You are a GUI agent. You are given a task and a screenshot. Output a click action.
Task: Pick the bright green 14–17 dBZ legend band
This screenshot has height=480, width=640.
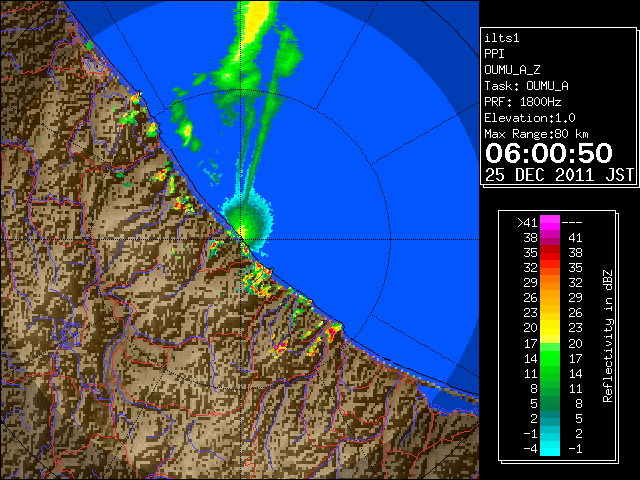pyautogui.click(x=550, y=358)
